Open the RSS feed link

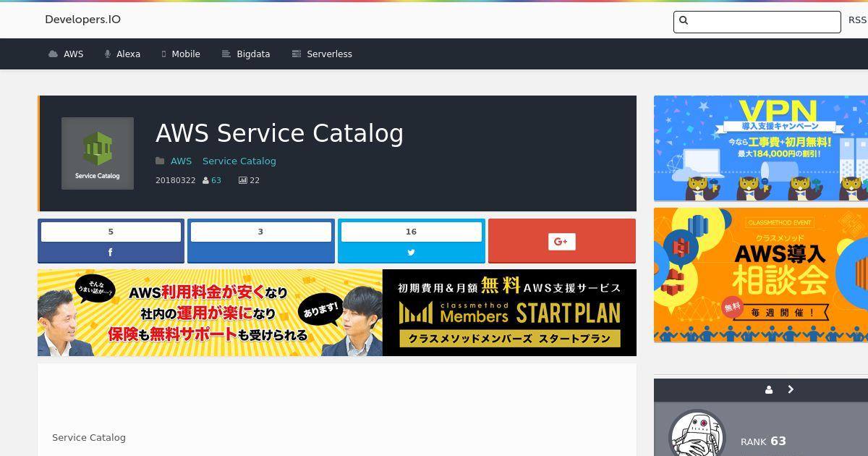coord(857,20)
